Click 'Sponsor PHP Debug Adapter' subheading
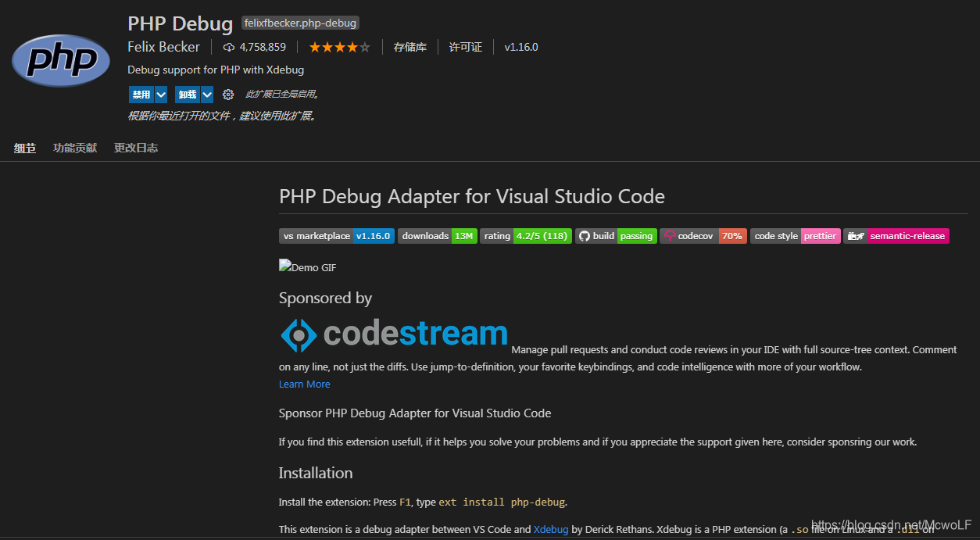 [415, 413]
